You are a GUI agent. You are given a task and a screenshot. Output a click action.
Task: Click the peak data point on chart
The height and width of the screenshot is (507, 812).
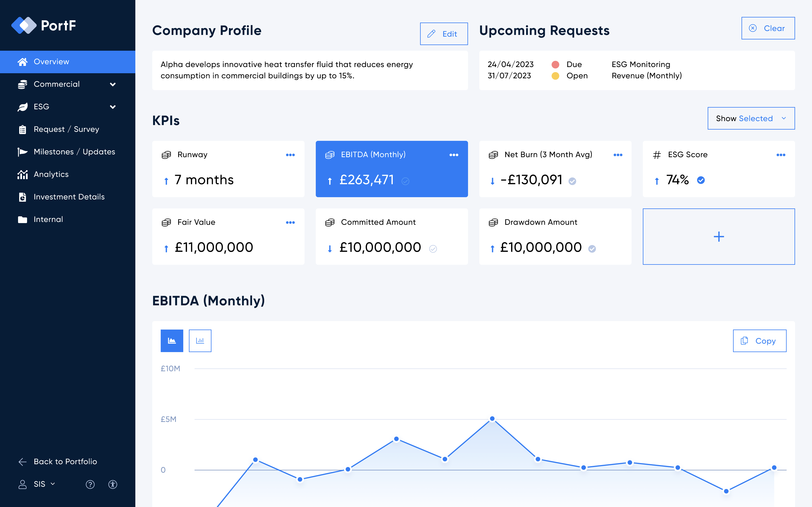pos(492,419)
